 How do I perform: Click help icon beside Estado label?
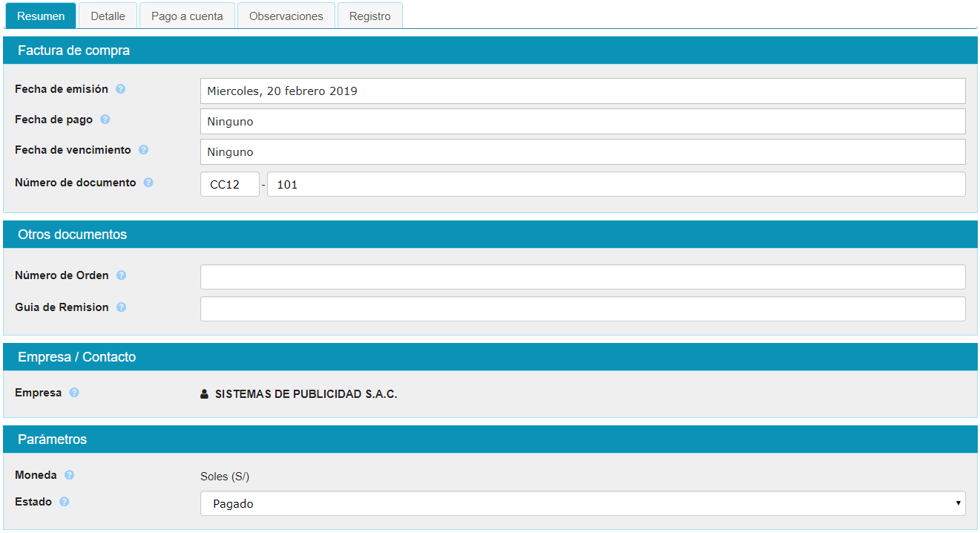[65, 502]
